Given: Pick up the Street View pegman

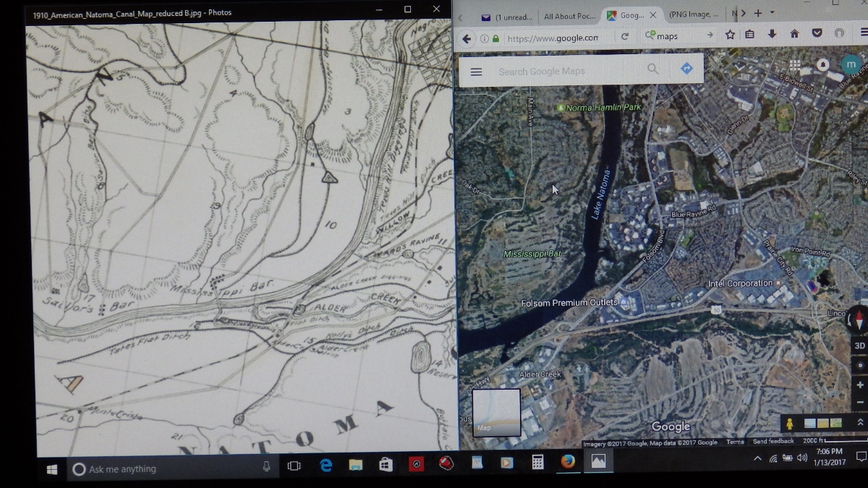Looking at the screenshot, I should click(790, 424).
